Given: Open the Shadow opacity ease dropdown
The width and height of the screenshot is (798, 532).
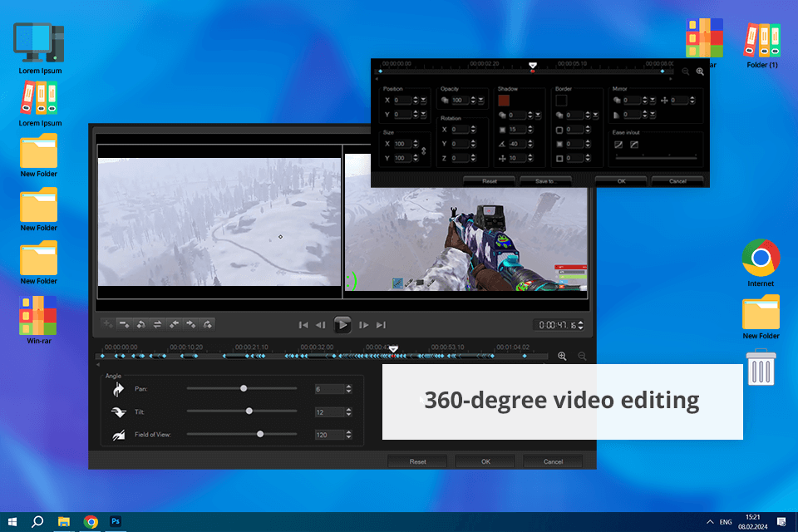Looking at the screenshot, I should pyautogui.click(x=538, y=115).
